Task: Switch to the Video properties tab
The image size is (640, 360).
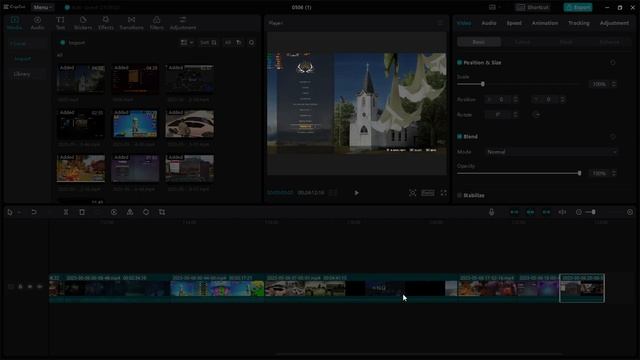Action: tap(464, 23)
